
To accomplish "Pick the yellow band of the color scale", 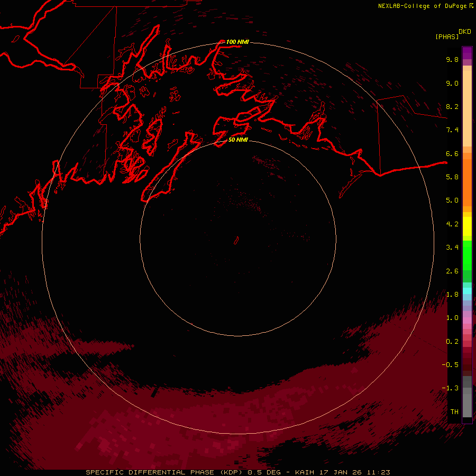I will coord(467,226).
